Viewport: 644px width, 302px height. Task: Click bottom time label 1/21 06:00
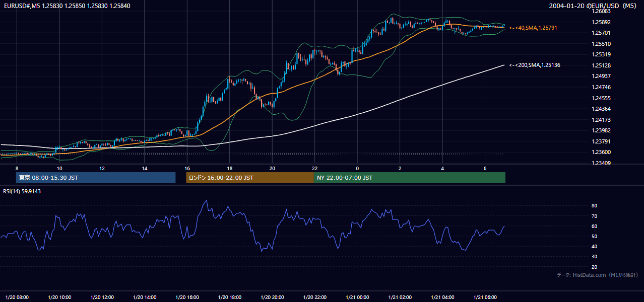click(x=485, y=297)
